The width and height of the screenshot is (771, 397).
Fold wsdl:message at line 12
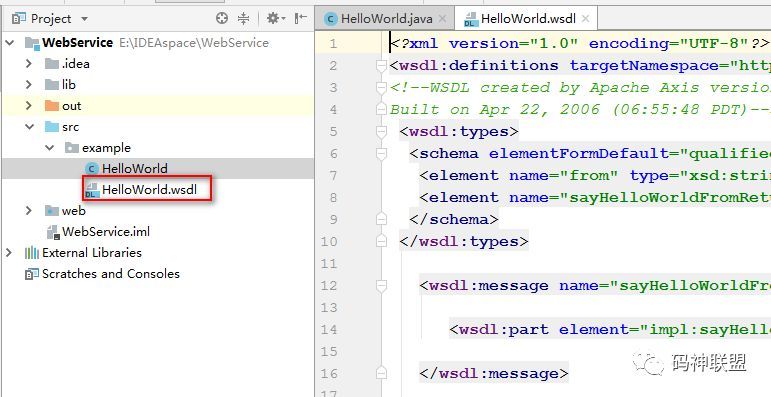(381, 285)
